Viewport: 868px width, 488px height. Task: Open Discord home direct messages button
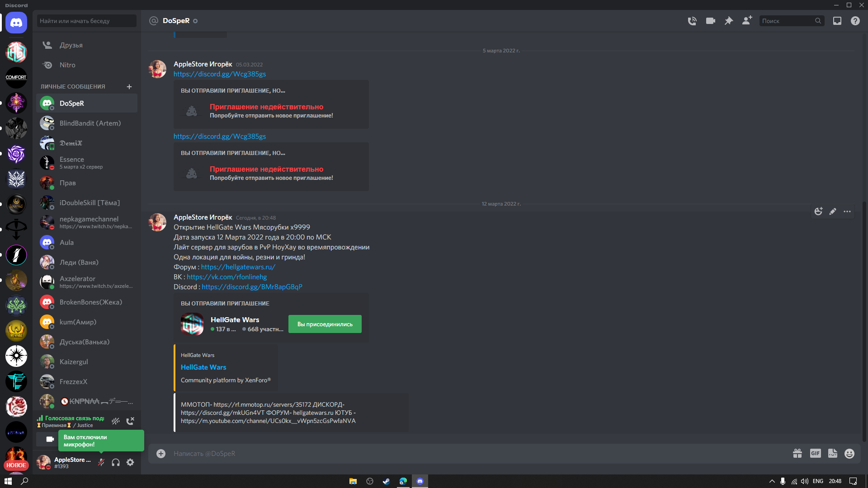point(16,23)
